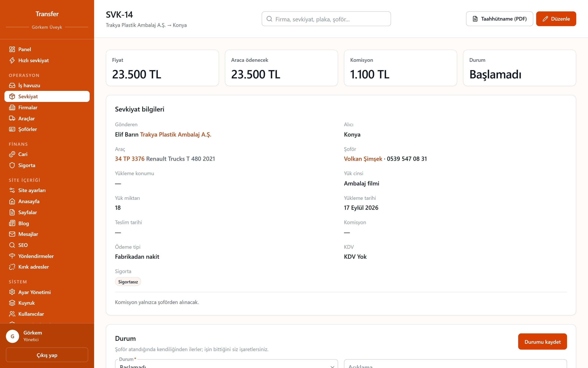Click the Kuyruk layers icon
This screenshot has height=368, width=588.
pyautogui.click(x=12, y=303)
